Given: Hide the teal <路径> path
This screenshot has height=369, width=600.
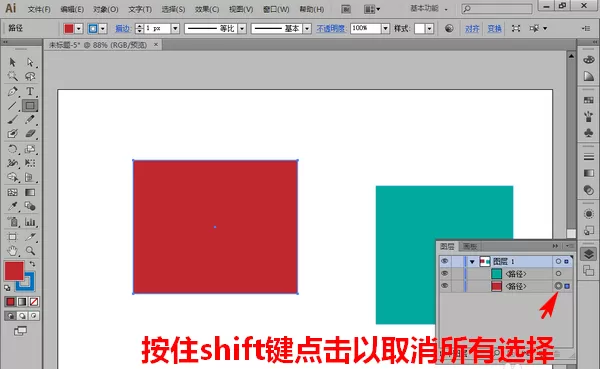Looking at the screenshot, I should 444,273.
